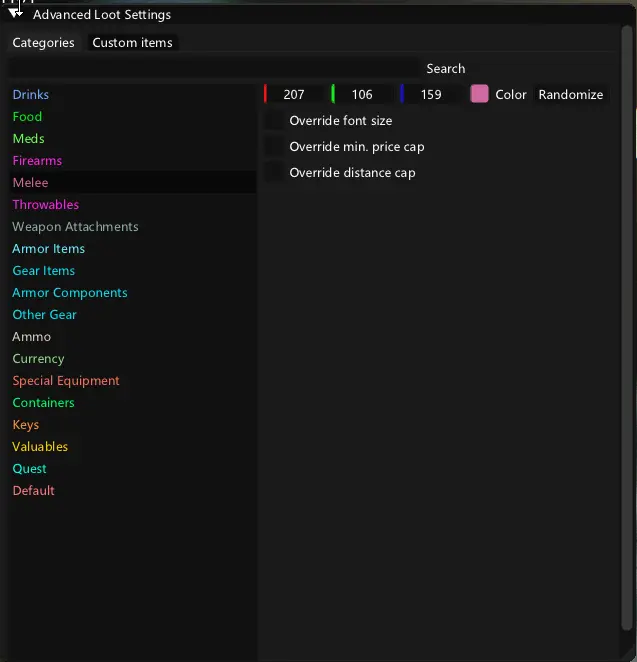Select the Drinks category
The image size is (637, 662).
pyautogui.click(x=31, y=95)
